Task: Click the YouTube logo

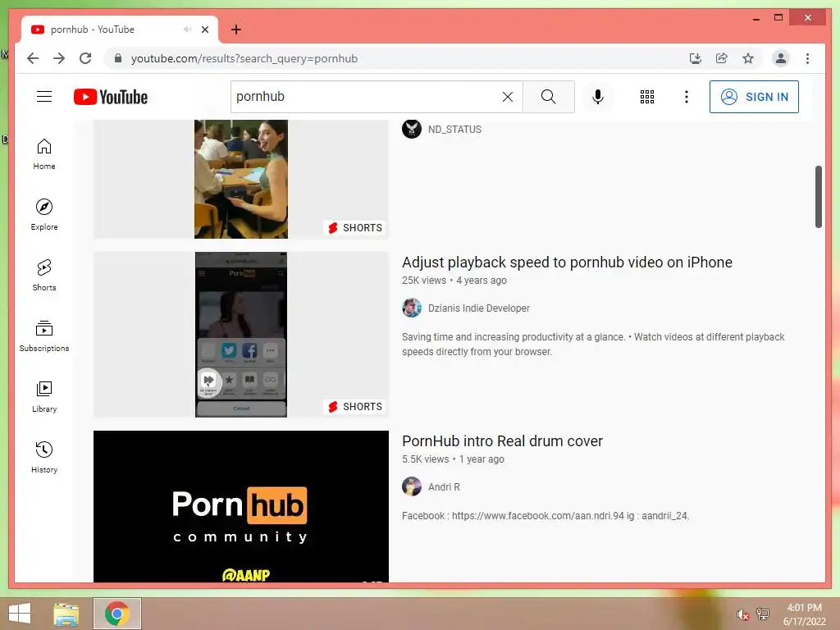Action: tap(111, 97)
